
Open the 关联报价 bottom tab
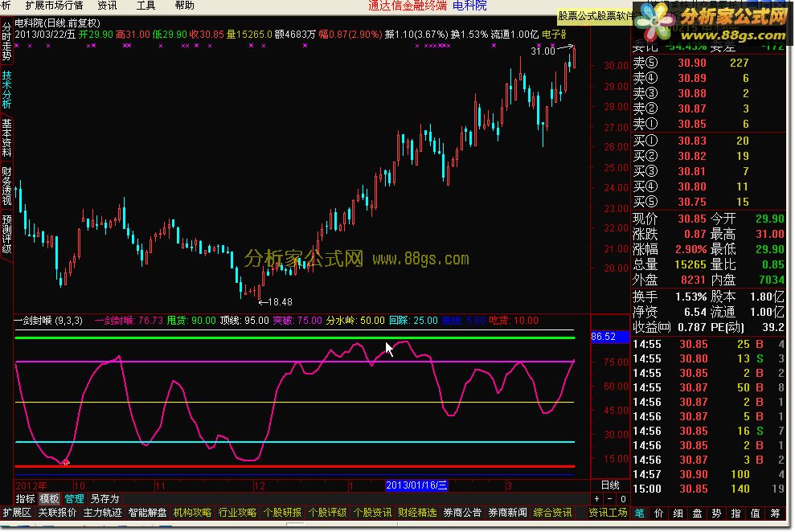pyautogui.click(x=57, y=514)
